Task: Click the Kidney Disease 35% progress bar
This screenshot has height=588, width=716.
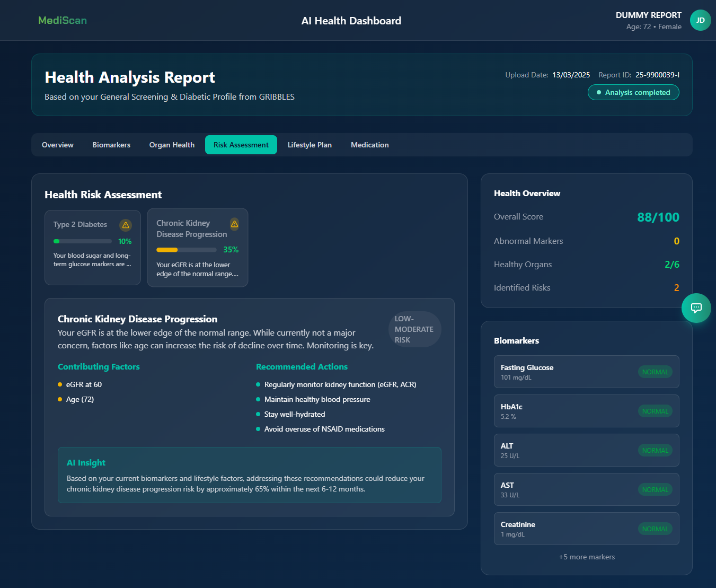Action: (185, 250)
